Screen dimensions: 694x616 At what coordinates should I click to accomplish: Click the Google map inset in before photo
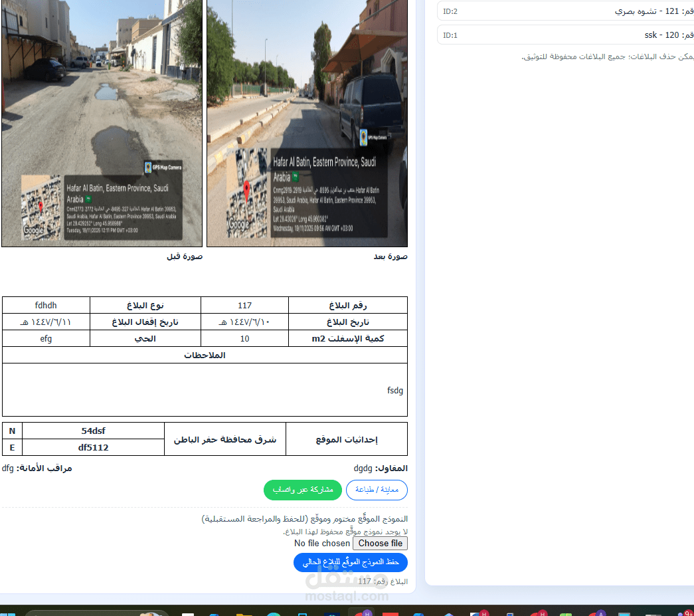(41, 207)
